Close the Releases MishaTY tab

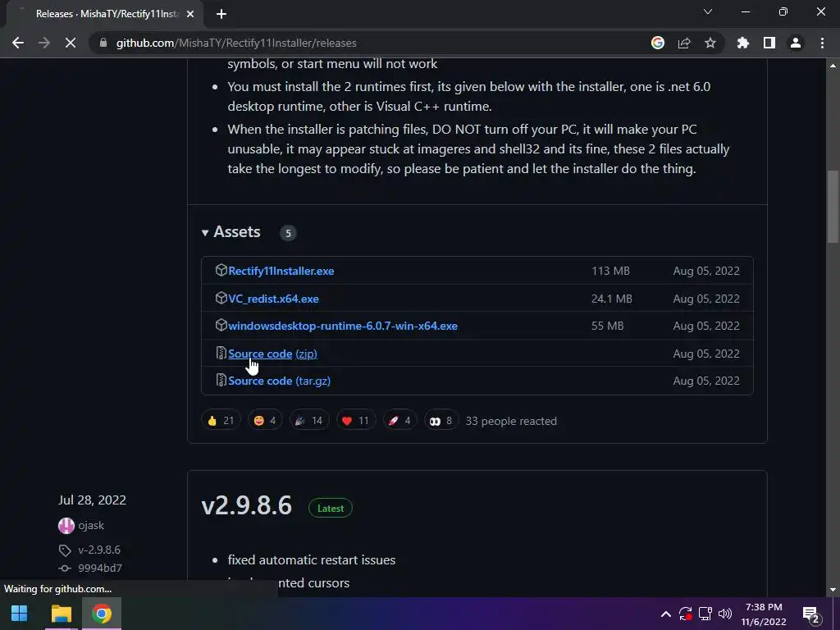(190, 14)
